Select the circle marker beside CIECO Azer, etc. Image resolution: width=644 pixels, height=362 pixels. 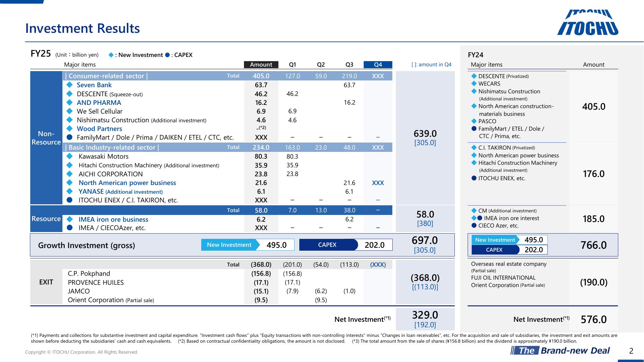[x=474, y=226]
